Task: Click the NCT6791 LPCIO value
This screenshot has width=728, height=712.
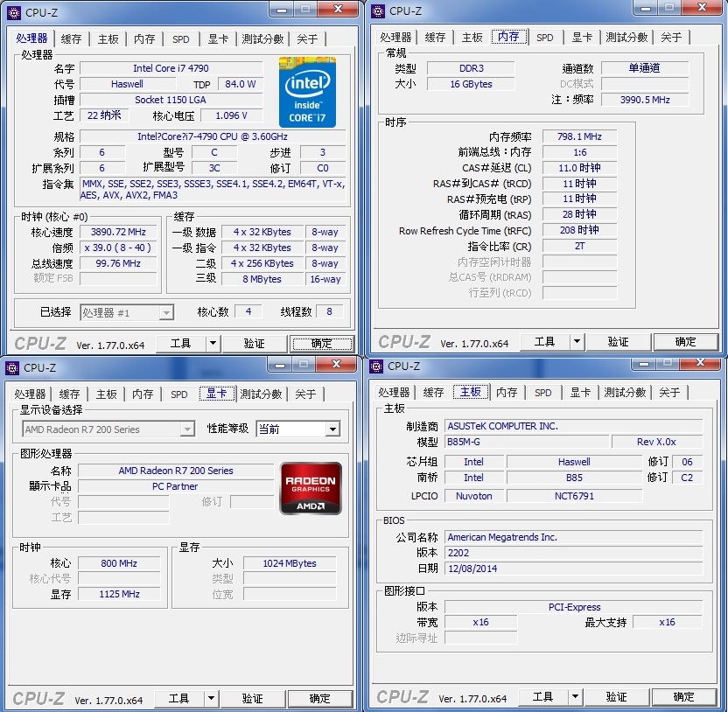Action: click(x=574, y=496)
